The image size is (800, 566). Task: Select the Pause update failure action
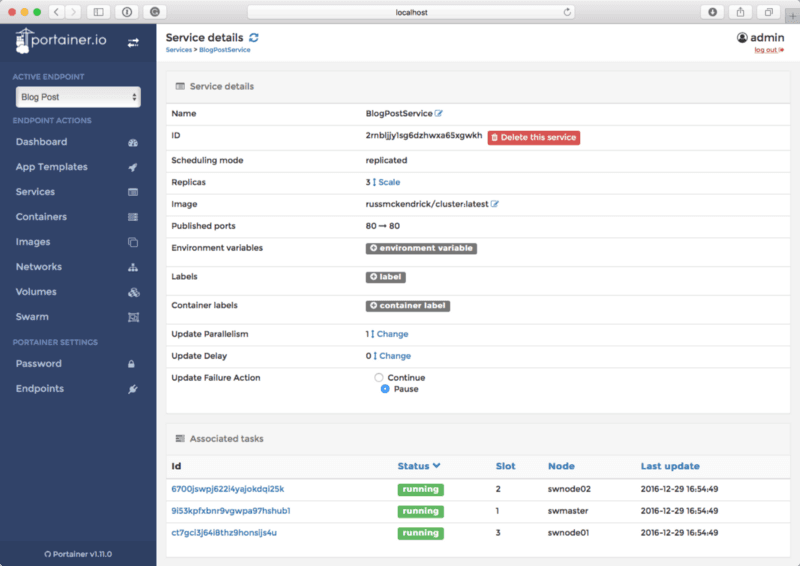coord(385,389)
